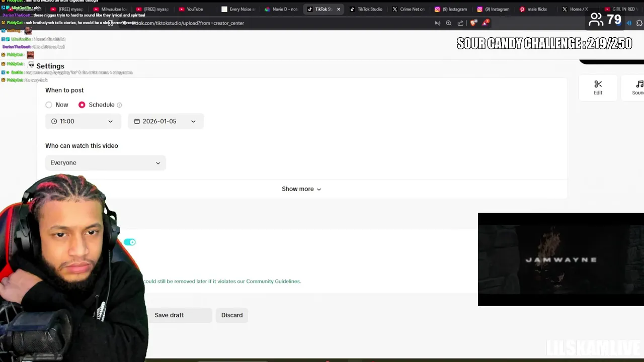
Task: Click the share page icon in address bar
Action: pyautogui.click(x=460, y=23)
